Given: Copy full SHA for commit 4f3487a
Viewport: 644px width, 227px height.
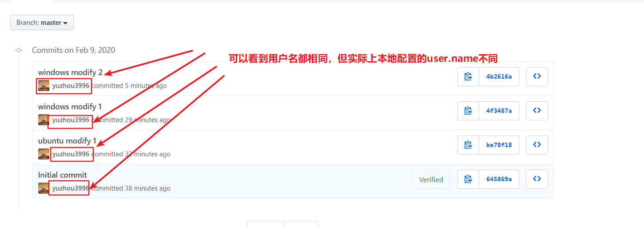Looking at the screenshot, I should click(x=469, y=111).
